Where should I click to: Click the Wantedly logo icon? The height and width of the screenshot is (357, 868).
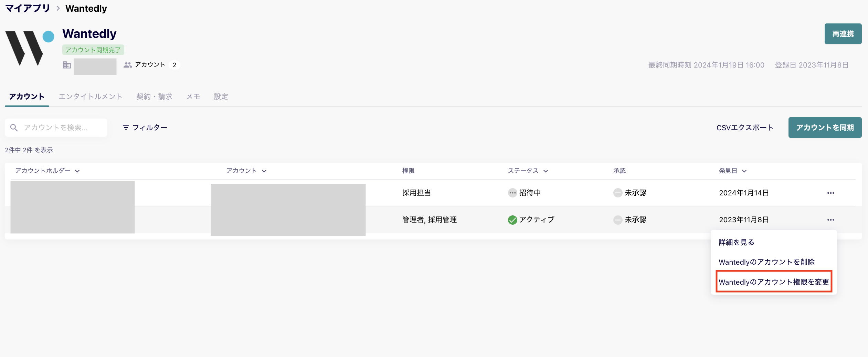(x=30, y=48)
